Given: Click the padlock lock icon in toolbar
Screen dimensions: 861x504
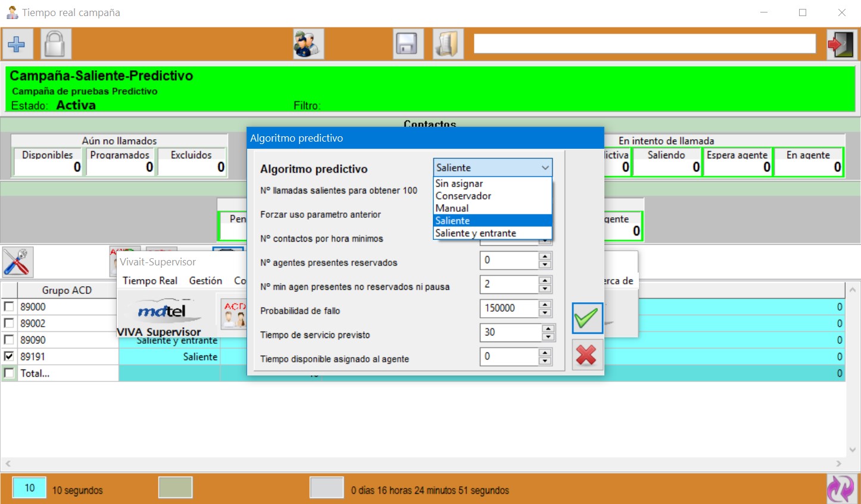Looking at the screenshot, I should (55, 44).
